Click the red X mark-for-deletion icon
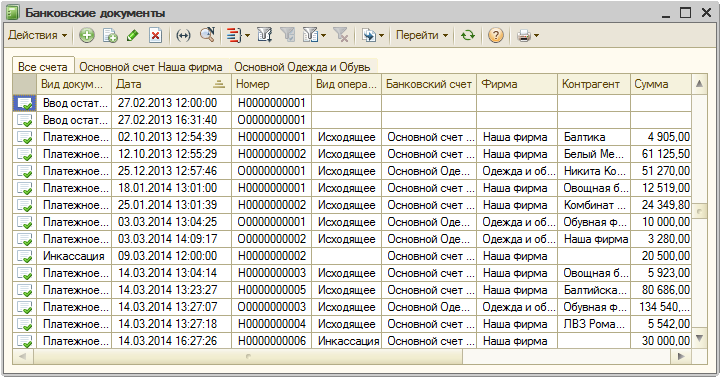This screenshot has height=377, width=720. [x=156, y=35]
